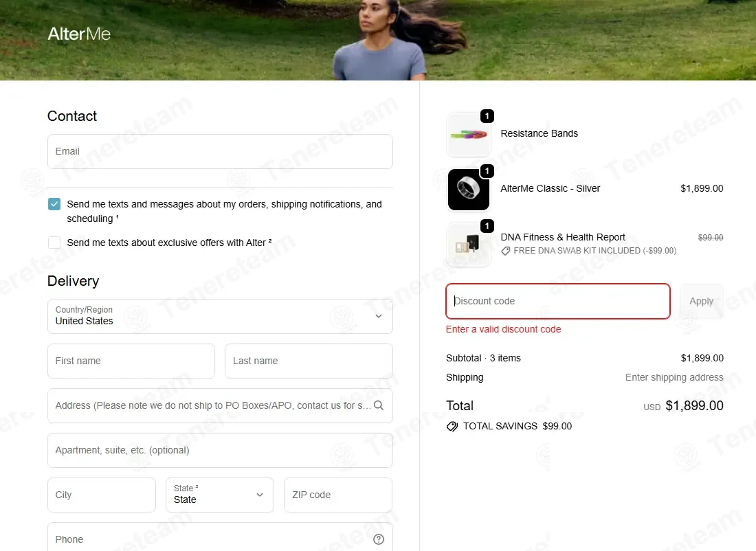The width and height of the screenshot is (756, 551).
Task: Uncheck order and shipping texts checkbox
Action: point(54,204)
